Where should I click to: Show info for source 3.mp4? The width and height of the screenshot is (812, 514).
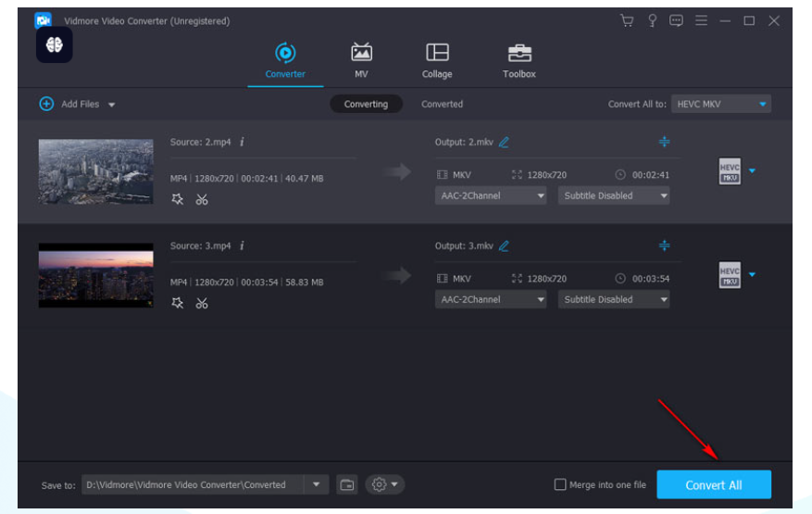[x=242, y=245]
